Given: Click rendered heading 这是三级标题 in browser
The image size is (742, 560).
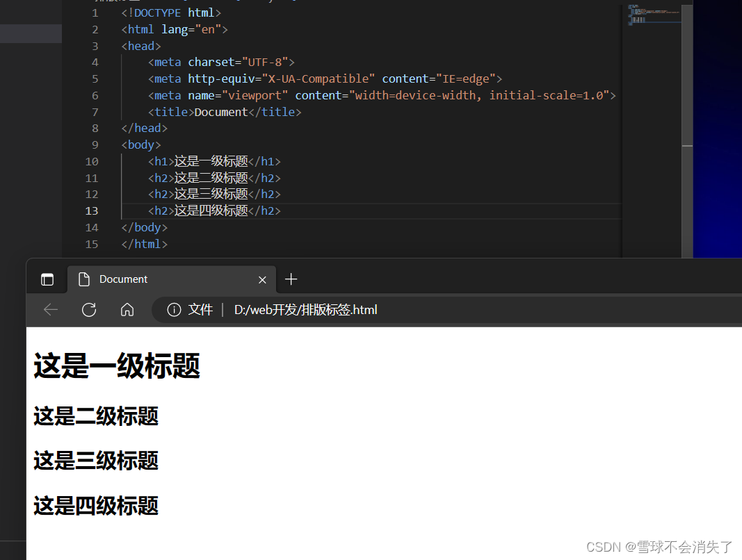Looking at the screenshot, I should pos(96,461).
